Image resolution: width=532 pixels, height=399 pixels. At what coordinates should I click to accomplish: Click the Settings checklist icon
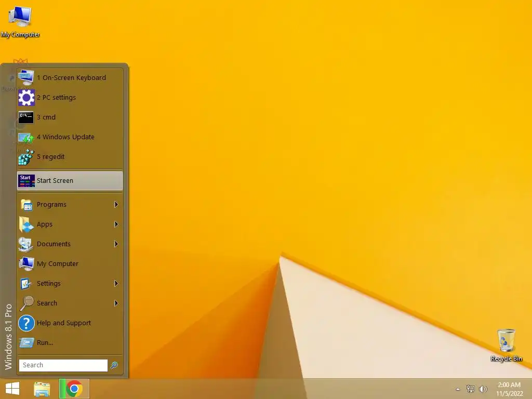[x=26, y=283]
